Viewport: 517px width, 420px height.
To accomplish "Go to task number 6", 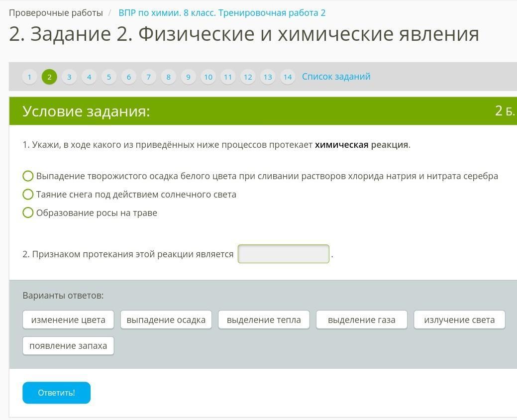I will [129, 77].
